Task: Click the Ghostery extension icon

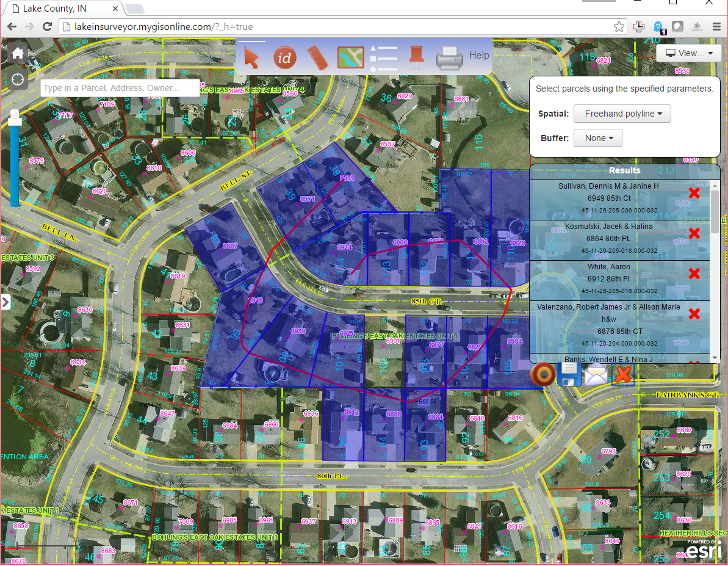Action: tap(659, 27)
